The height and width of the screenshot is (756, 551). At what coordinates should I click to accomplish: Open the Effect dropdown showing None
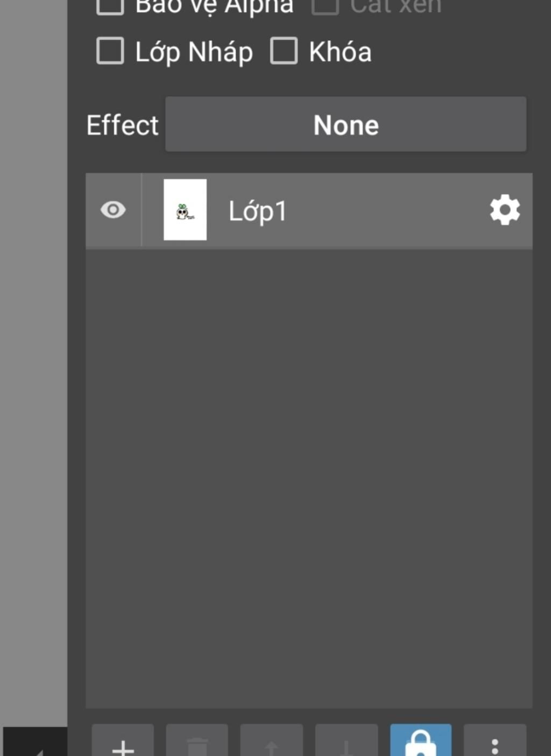pos(345,124)
